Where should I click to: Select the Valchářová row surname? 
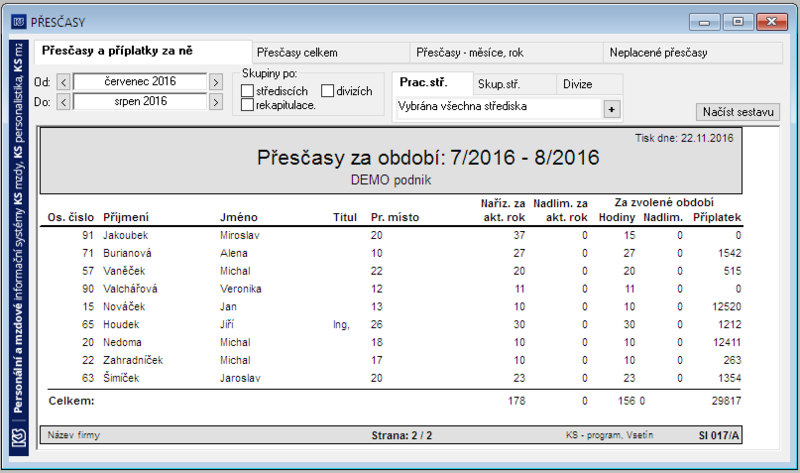tap(130, 289)
